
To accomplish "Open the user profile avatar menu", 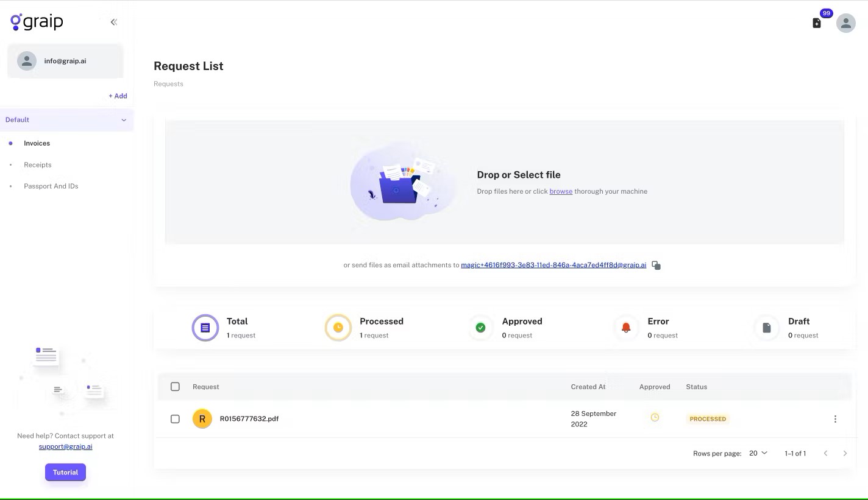I will tap(845, 23).
